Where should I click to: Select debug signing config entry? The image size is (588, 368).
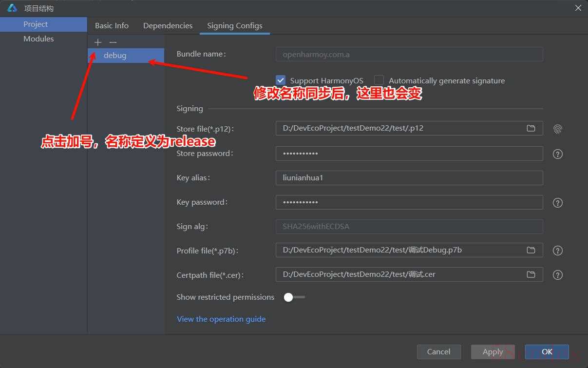126,56
